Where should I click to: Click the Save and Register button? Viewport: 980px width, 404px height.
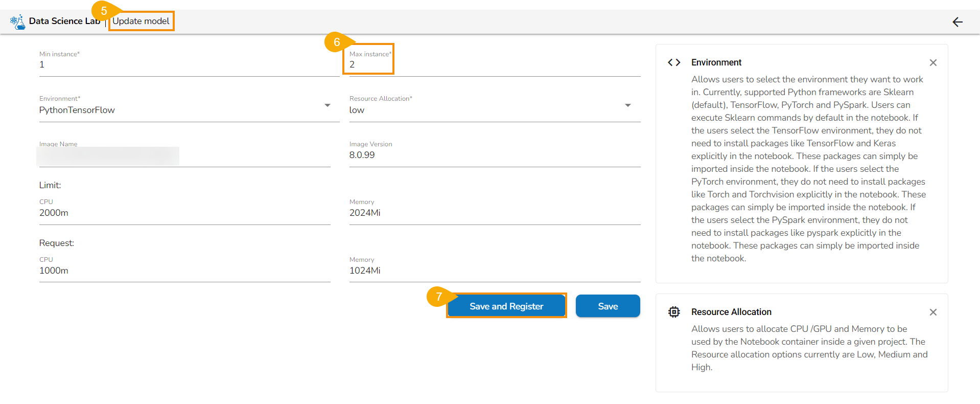[506, 306]
